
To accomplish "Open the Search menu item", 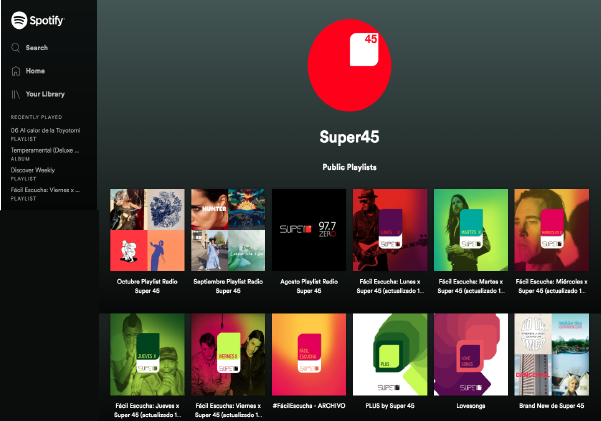I will pyautogui.click(x=37, y=48).
